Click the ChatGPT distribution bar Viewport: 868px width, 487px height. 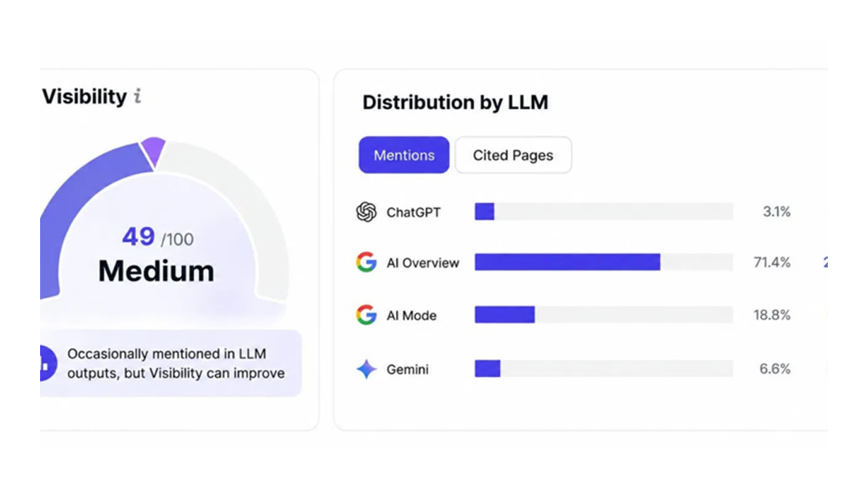(604, 211)
